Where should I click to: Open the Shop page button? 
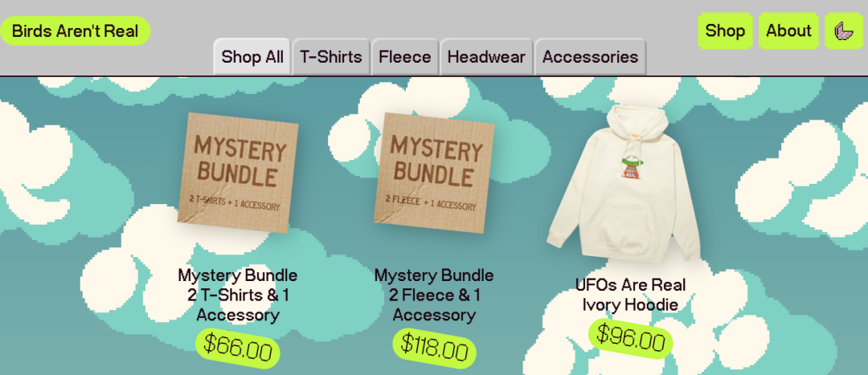point(725,31)
